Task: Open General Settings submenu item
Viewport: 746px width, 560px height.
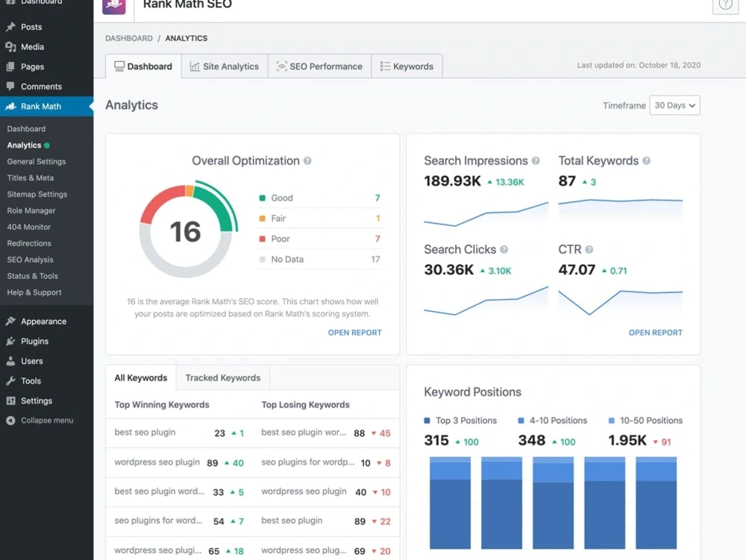Action: (37, 162)
